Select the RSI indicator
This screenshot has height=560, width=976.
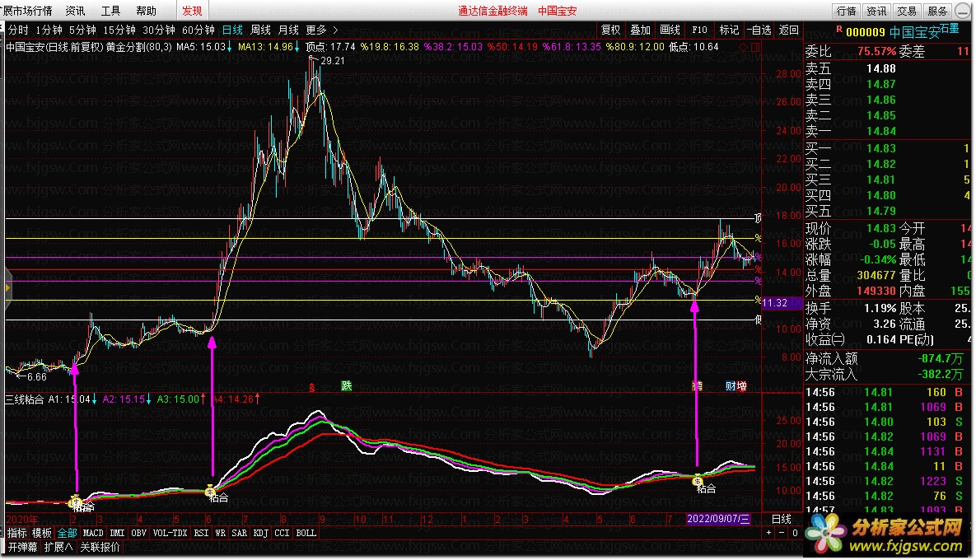point(201,534)
